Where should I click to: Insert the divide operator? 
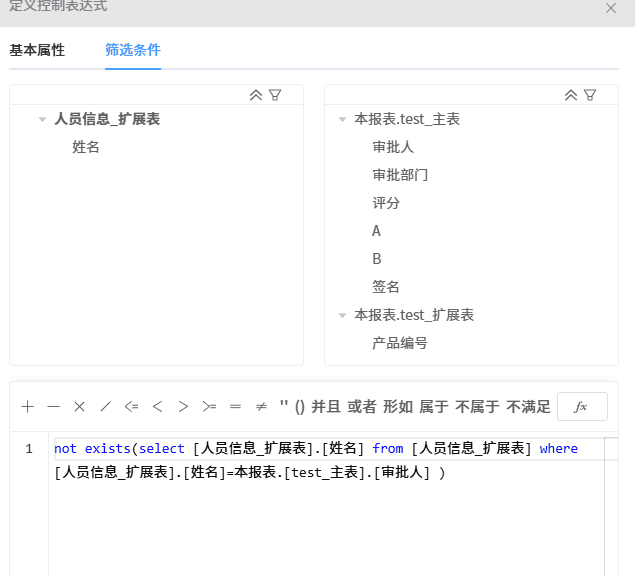(x=105, y=406)
